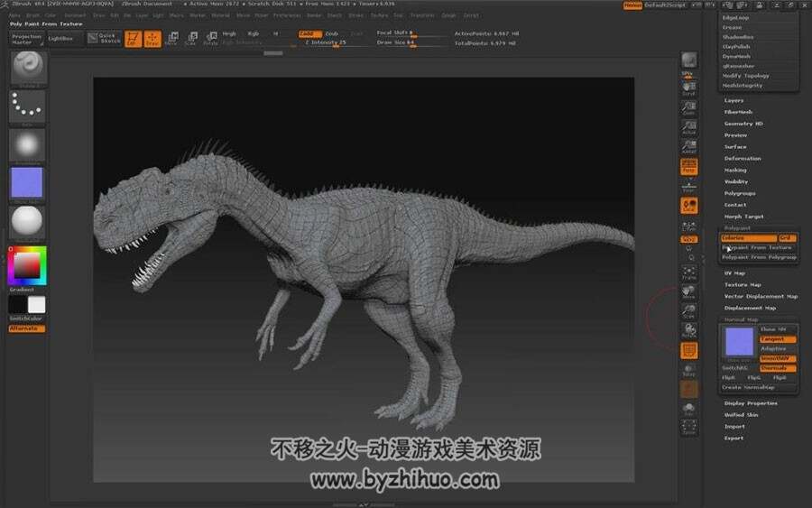Toggle Zadd mode

point(309,33)
